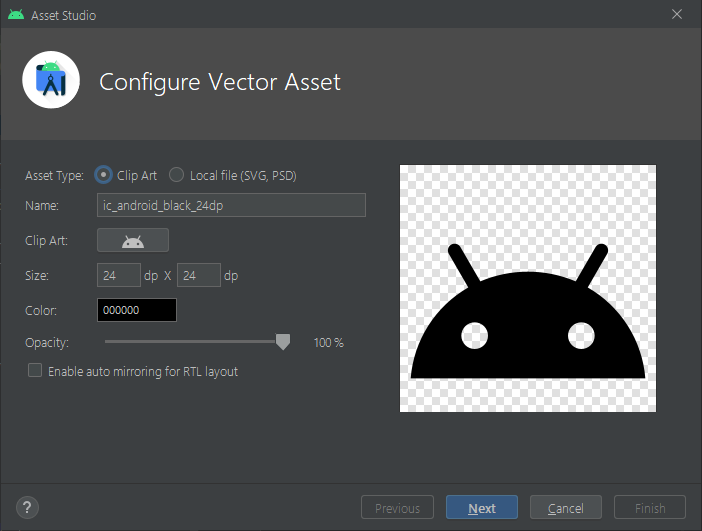Open the 000000 color picker swatch

pyautogui.click(x=137, y=310)
